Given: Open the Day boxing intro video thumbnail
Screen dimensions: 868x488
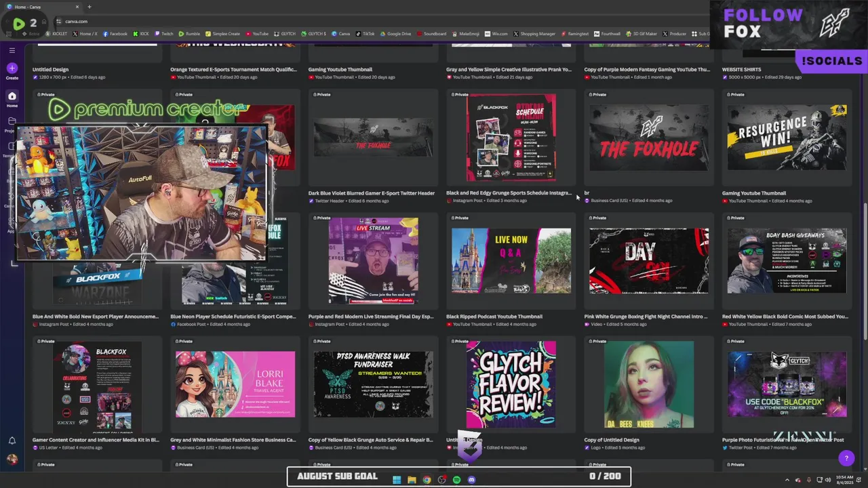Looking at the screenshot, I should (x=649, y=261).
